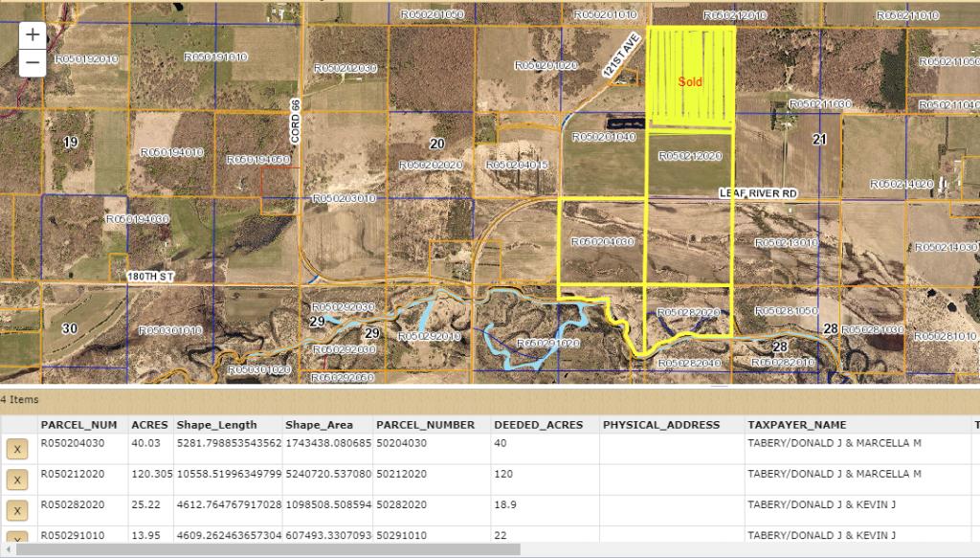980x558 pixels.
Task: Click map parcel labeled R050291020
Action: point(548,343)
